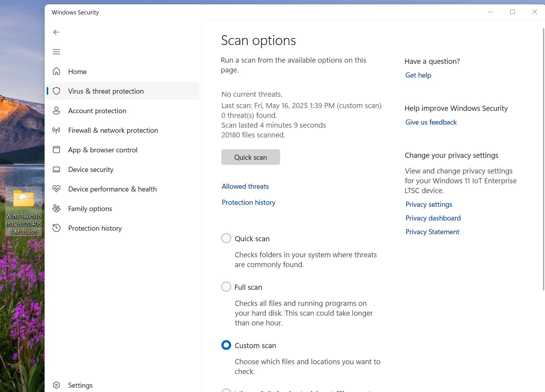Click the 'No current threats.' text
The width and height of the screenshot is (545, 392).
252,94
